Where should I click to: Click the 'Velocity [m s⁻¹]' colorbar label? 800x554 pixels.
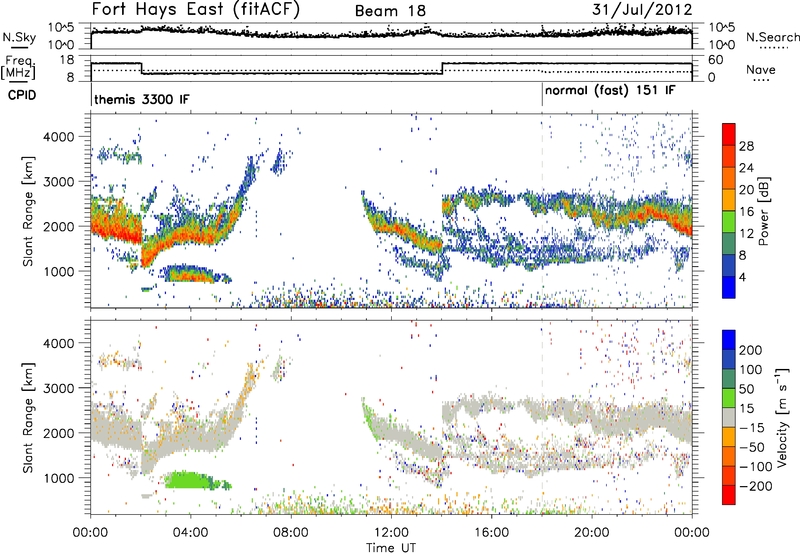click(782, 417)
